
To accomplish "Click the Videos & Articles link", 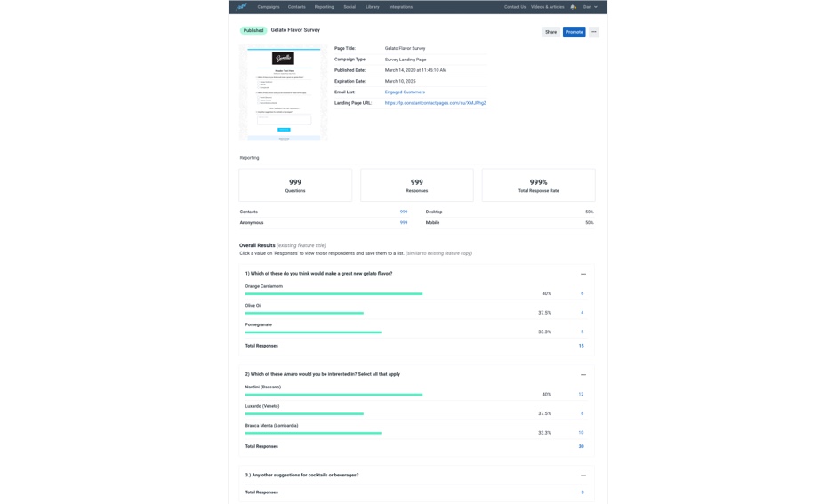I will coord(547,7).
